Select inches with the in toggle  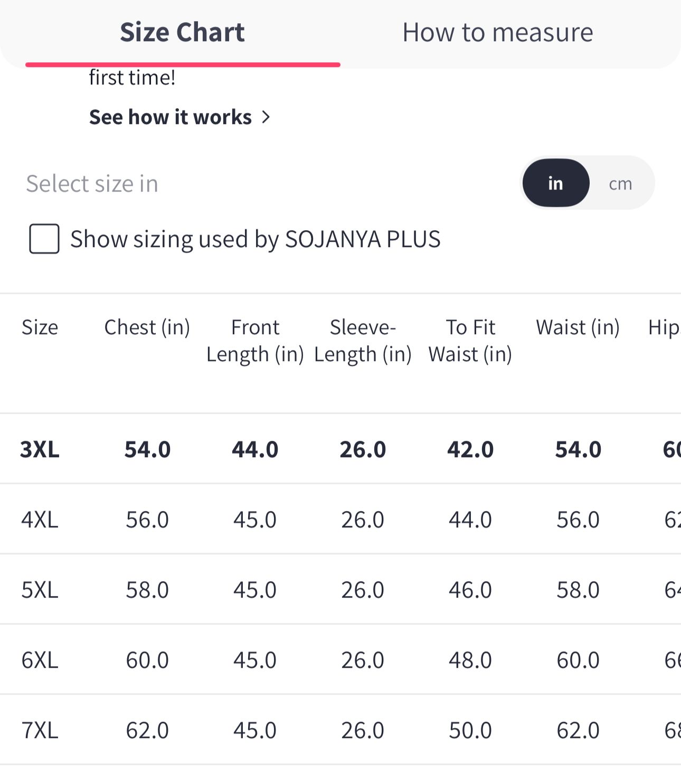[x=556, y=183]
